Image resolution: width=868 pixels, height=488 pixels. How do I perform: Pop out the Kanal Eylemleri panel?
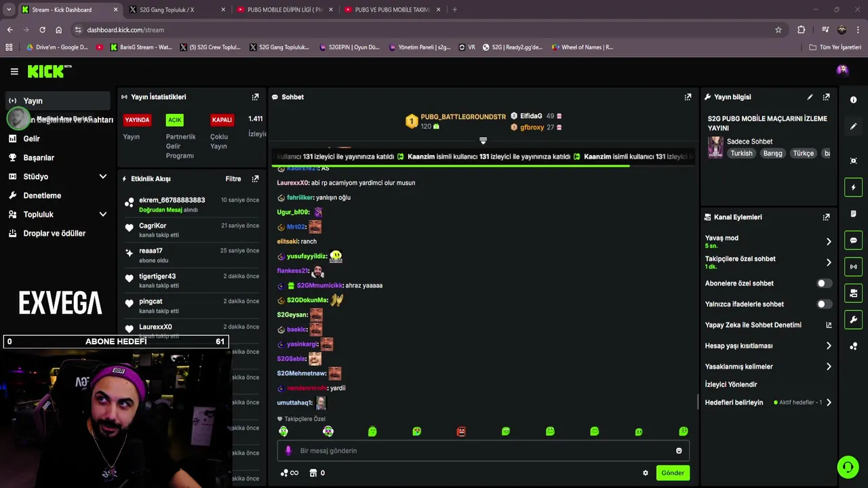[826, 217]
